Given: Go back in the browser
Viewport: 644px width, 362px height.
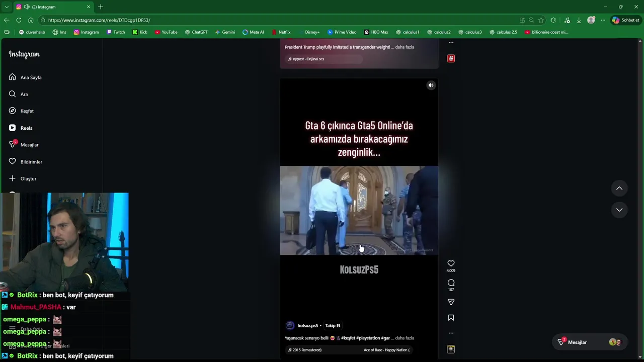Looking at the screenshot, I should (x=7, y=20).
